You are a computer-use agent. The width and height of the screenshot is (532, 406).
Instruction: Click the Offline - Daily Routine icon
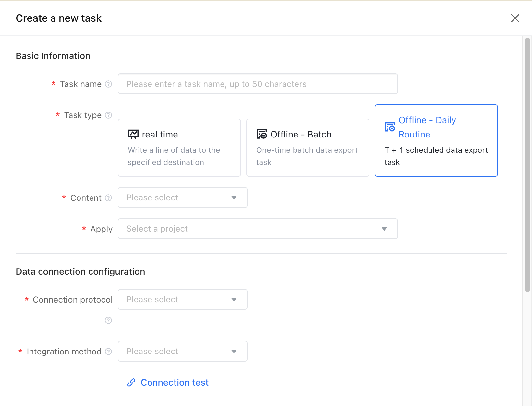(x=390, y=127)
